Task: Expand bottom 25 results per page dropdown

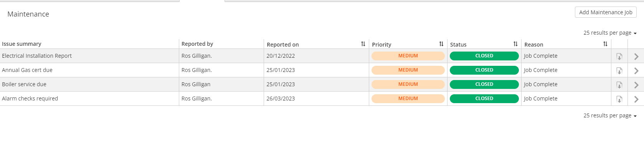Action: (610, 115)
